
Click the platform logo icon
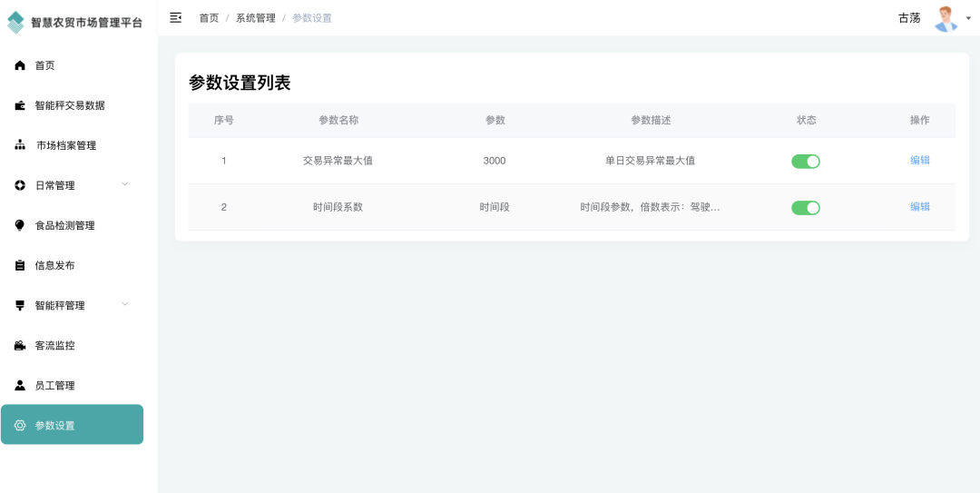pyautogui.click(x=16, y=23)
